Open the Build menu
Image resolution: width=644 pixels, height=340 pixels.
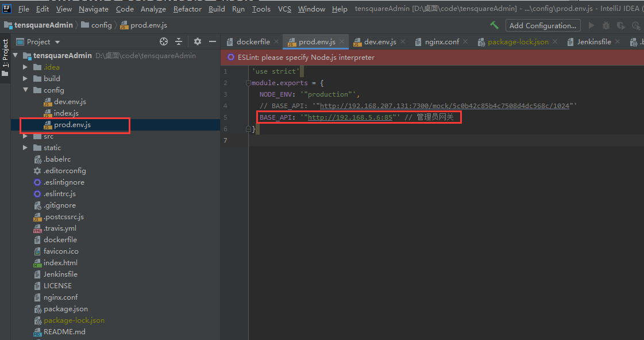click(217, 9)
